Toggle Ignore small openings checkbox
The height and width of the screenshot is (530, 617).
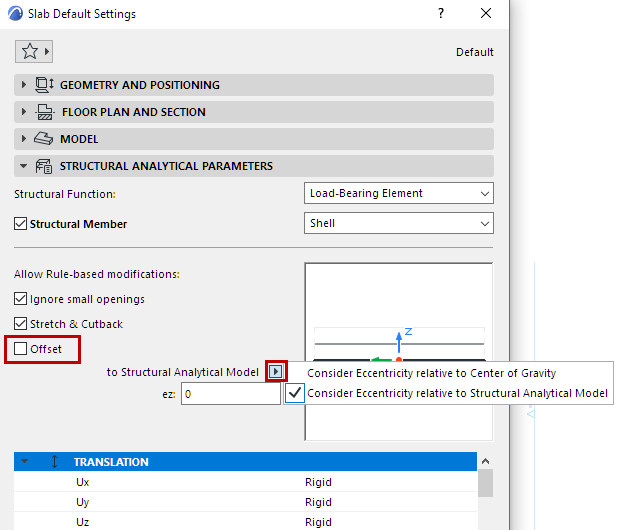(20, 299)
